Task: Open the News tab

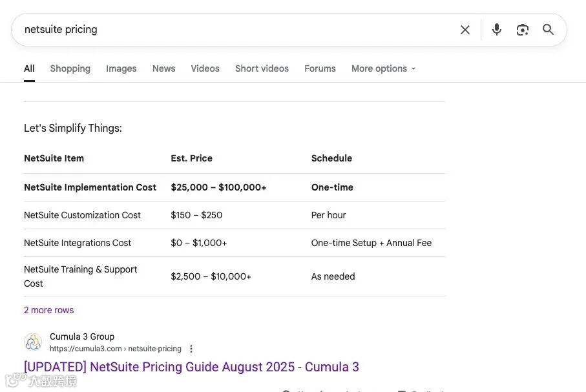Action: coord(163,68)
